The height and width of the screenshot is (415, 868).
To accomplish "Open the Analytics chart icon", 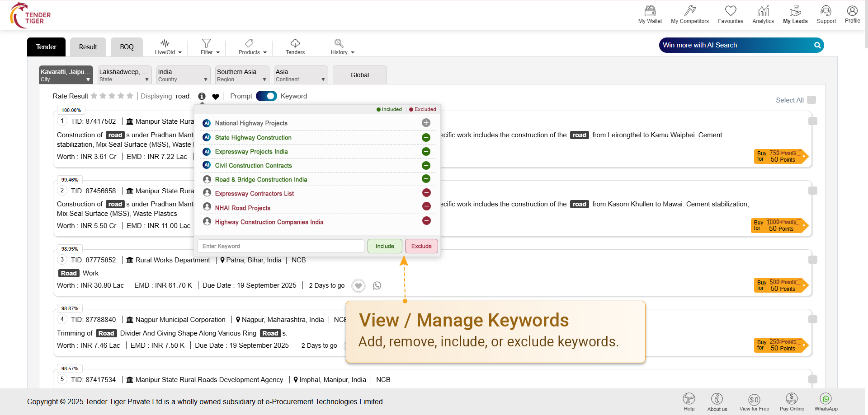I will pos(763,11).
